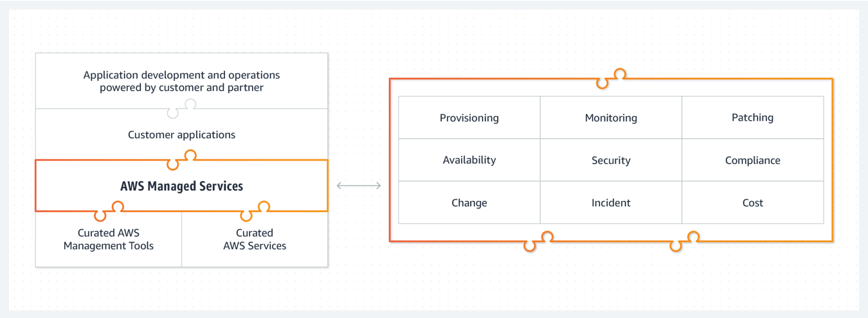Select the Curated AWS Services box
The width and height of the screenshot is (868, 318).
[255, 239]
